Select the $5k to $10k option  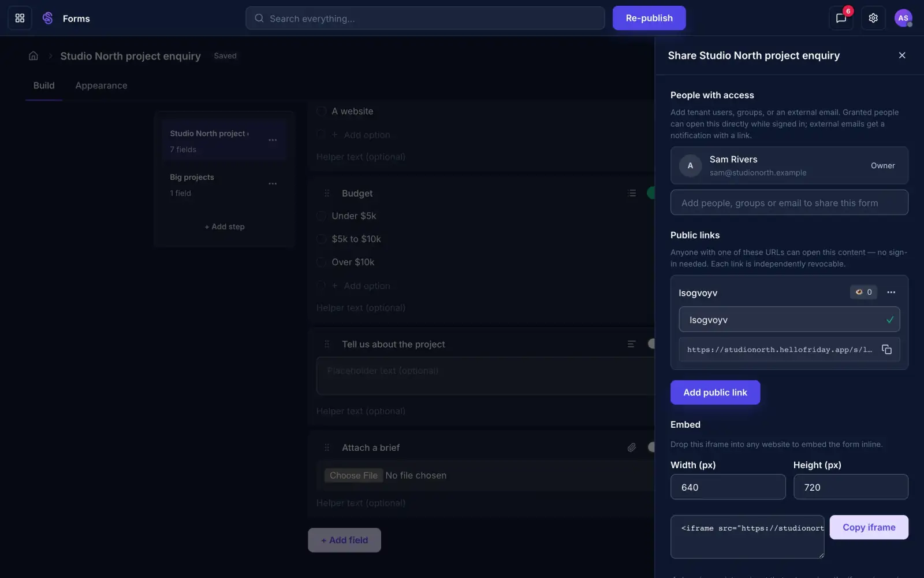pyautogui.click(x=322, y=239)
